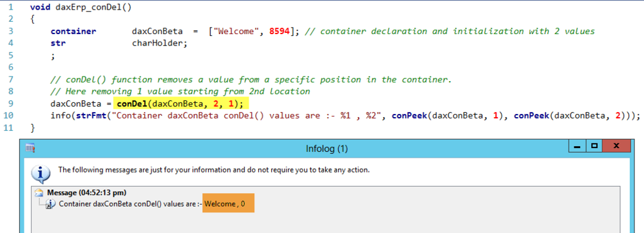Click the Infolog (1) title text
Screen dimensions: 644x233
coord(327,149)
